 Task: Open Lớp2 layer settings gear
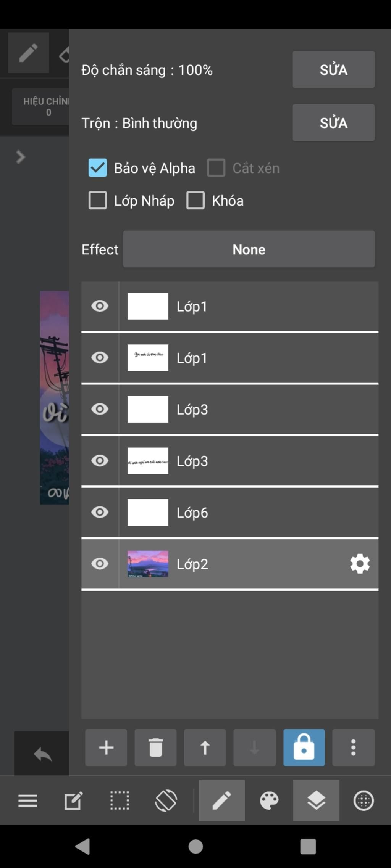click(360, 564)
